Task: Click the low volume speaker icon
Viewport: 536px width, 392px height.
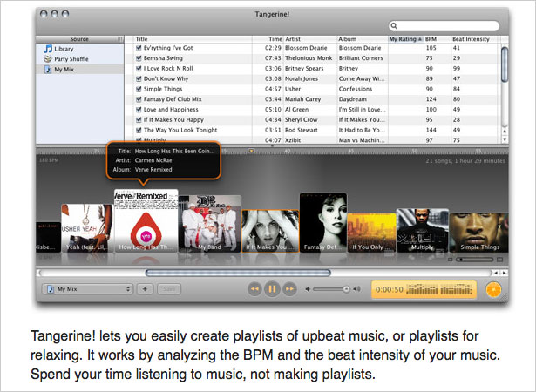Action: (308, 289)
